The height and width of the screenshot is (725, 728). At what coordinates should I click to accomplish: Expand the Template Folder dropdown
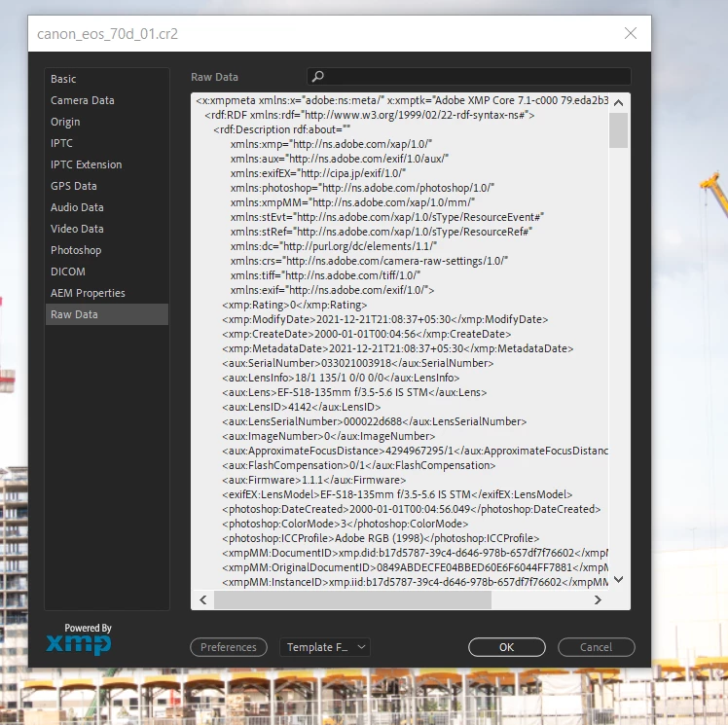point(324,647)
